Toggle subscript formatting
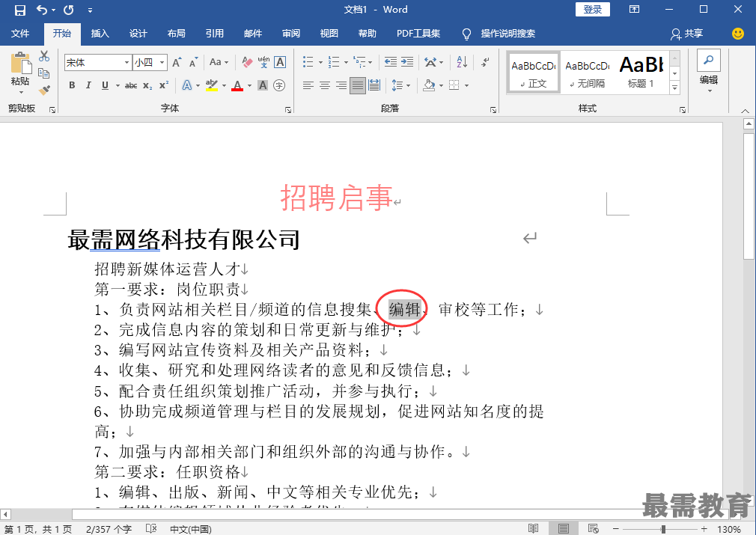 (x=147, y=85)
